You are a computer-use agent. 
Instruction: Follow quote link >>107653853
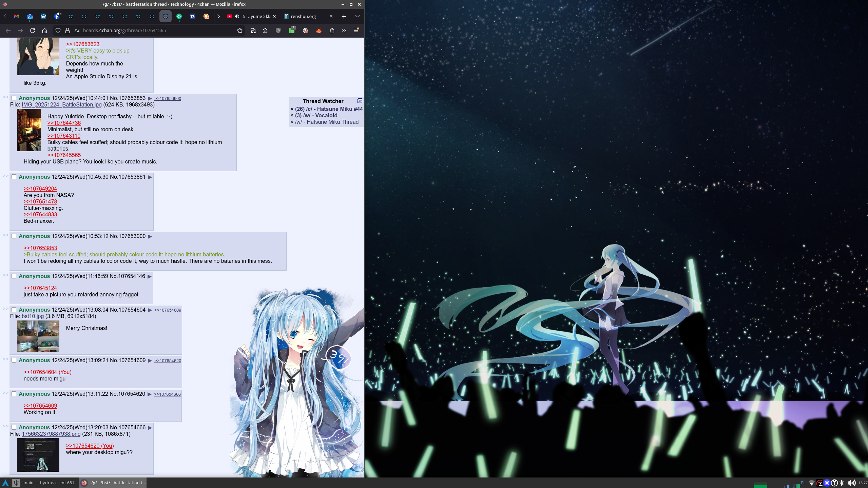point(40,248)
